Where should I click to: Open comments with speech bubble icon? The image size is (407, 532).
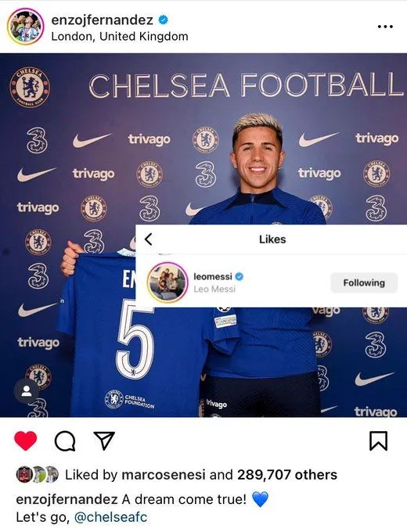(x=65, y=441)
